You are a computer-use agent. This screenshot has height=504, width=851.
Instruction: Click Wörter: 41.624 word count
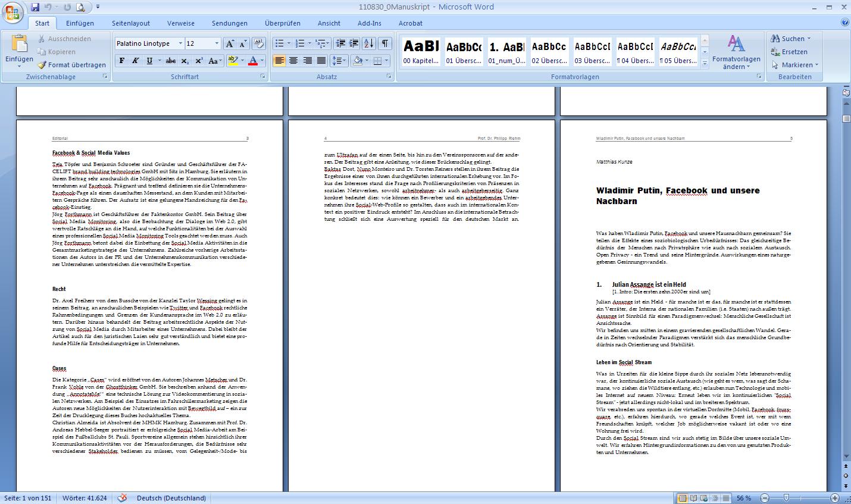pos(85,498)
